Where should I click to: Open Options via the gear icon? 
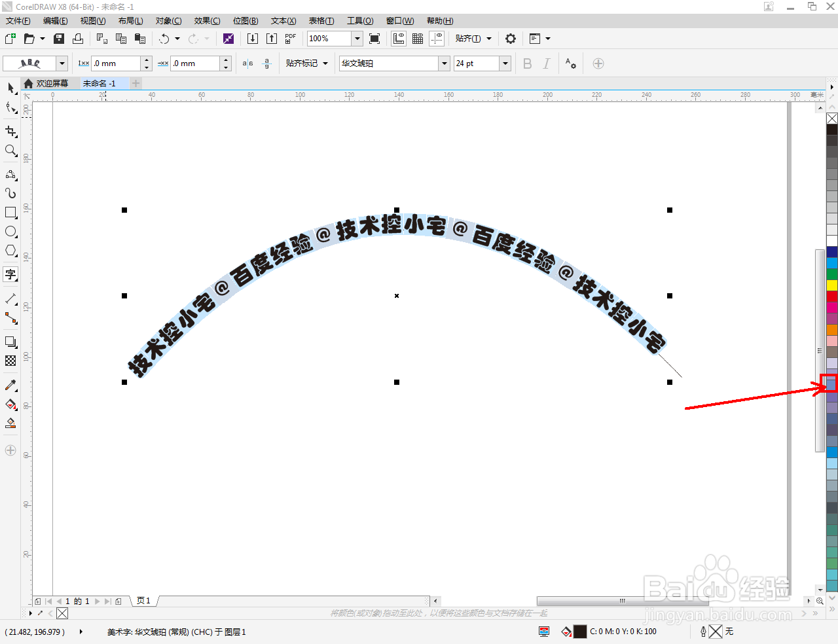coord(511,39)
